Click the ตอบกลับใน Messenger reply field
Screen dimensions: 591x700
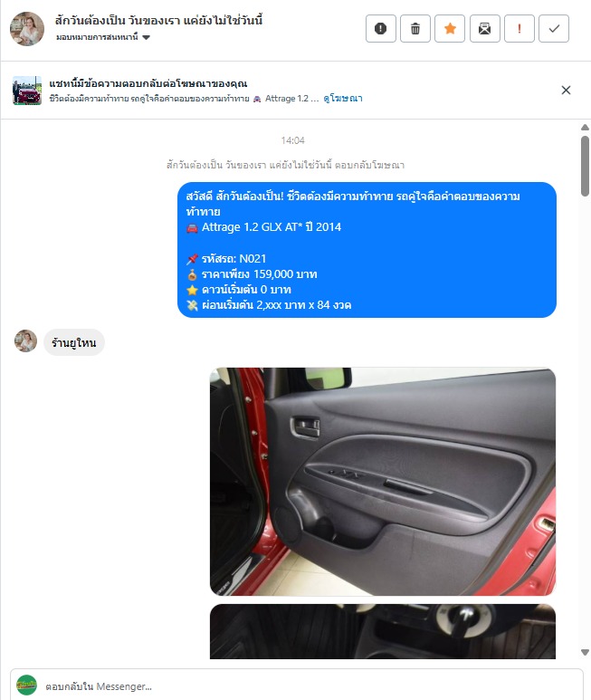coord(297,686)
